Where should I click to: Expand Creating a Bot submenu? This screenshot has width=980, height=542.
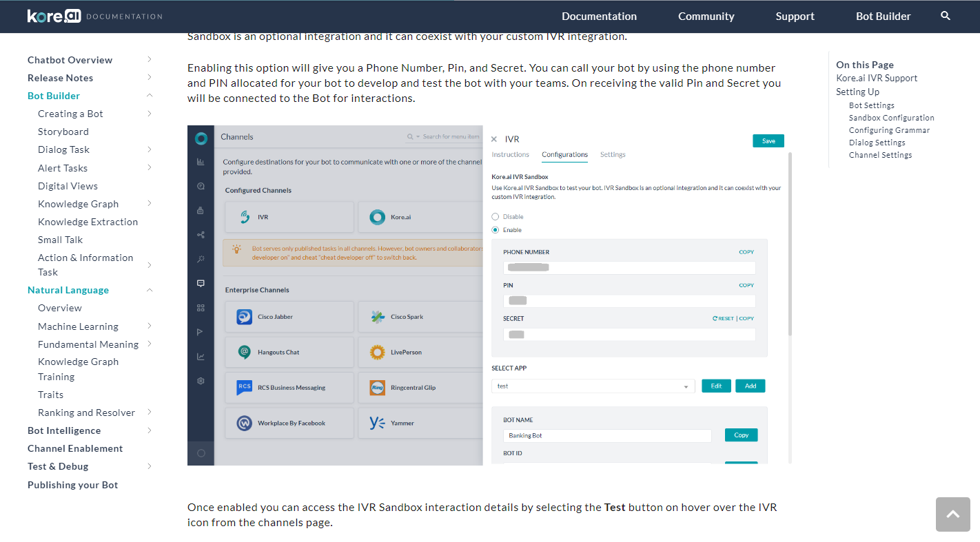click(150, 114)
